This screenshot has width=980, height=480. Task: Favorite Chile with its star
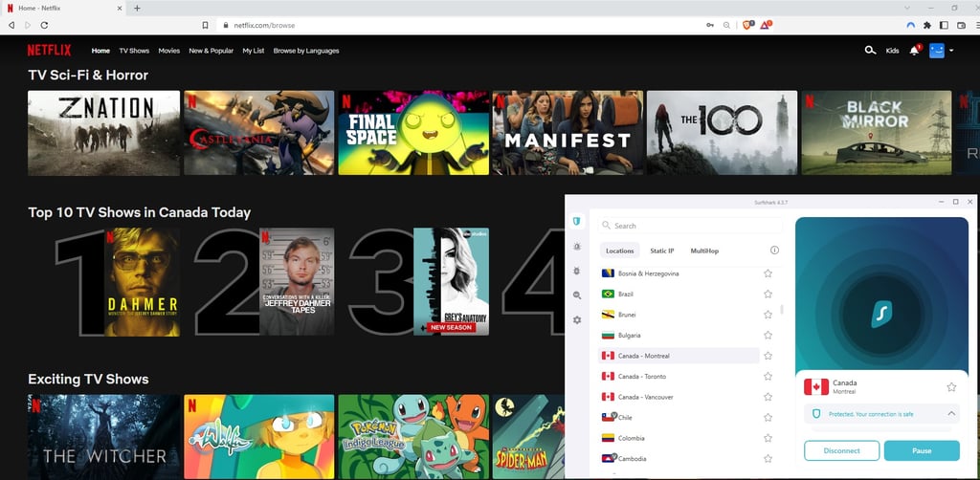point(768,418)
